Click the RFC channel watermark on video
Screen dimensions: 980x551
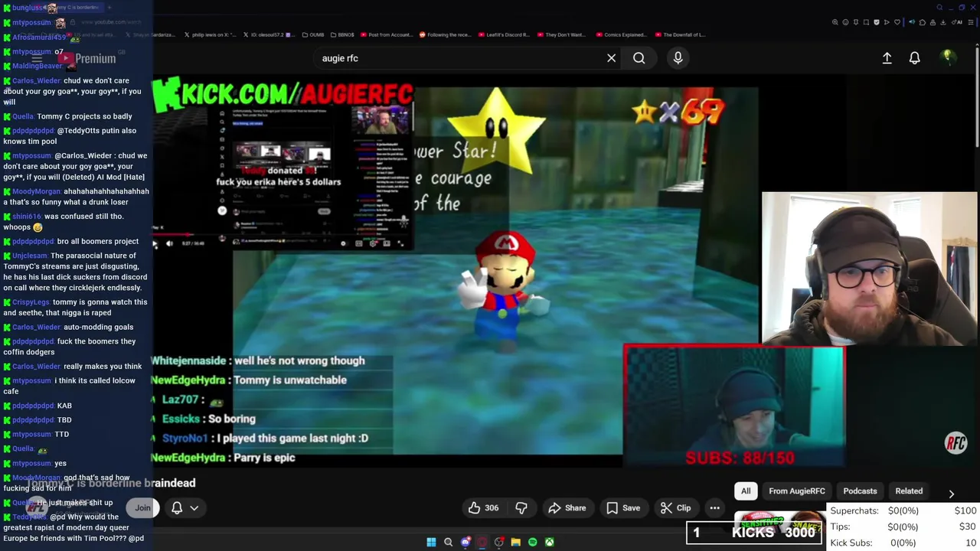point(955,442)
